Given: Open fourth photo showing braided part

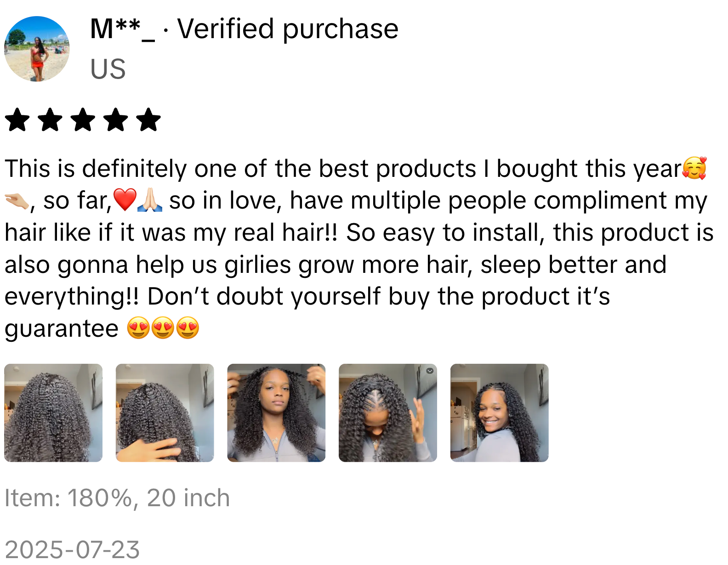Looking at the screenshot, I should point(388,413).
